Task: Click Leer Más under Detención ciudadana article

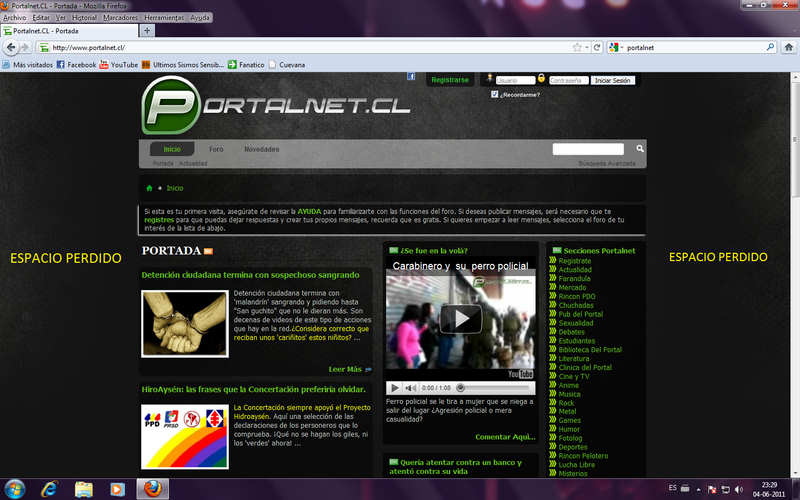Action: [349, 369]
